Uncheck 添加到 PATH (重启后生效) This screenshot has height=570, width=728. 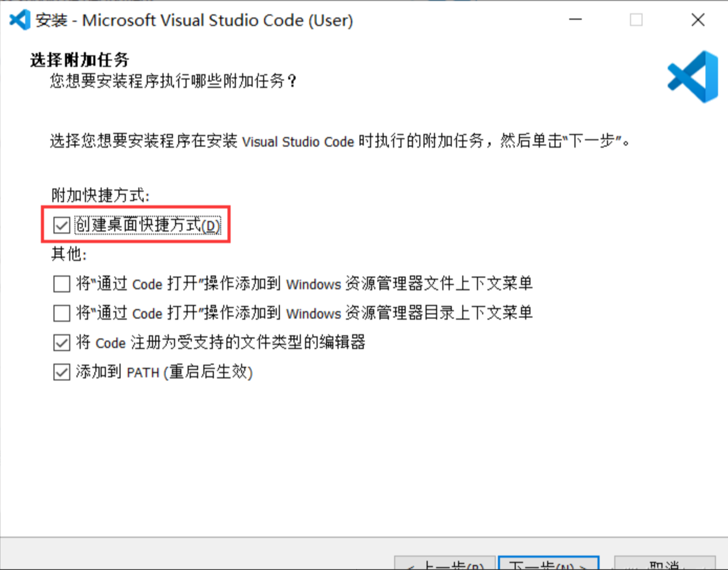click(61, 372)
